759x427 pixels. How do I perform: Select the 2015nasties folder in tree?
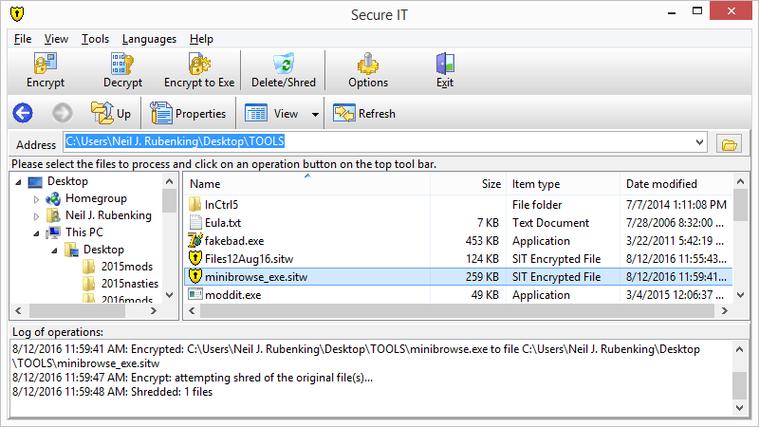coord(130,283)
